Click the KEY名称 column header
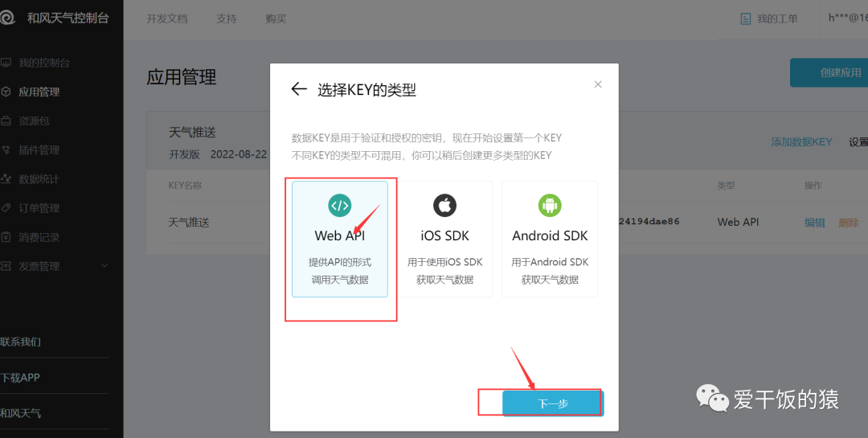Image resolution: width=868 pixels, height=438 pixels. coord(185,186)
